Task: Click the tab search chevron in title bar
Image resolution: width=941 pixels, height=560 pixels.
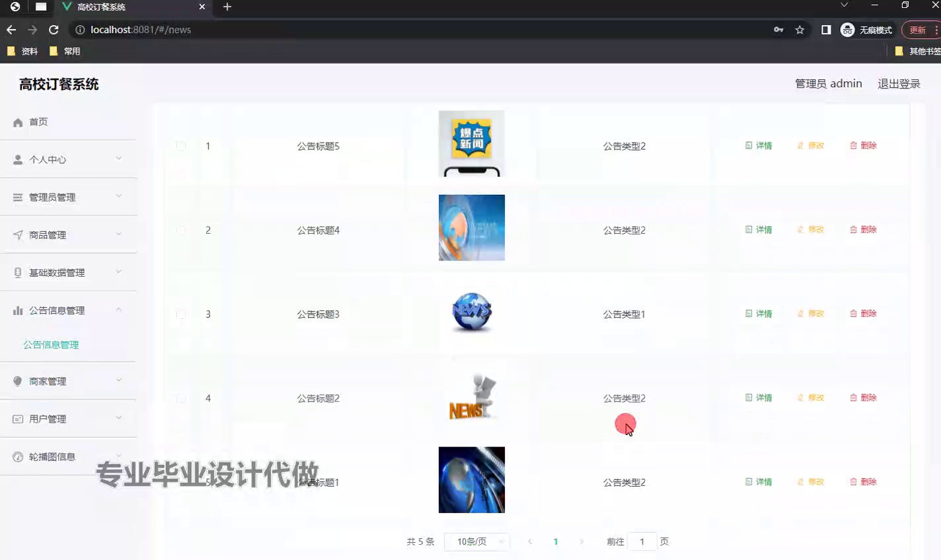Action: pos(844,5)
